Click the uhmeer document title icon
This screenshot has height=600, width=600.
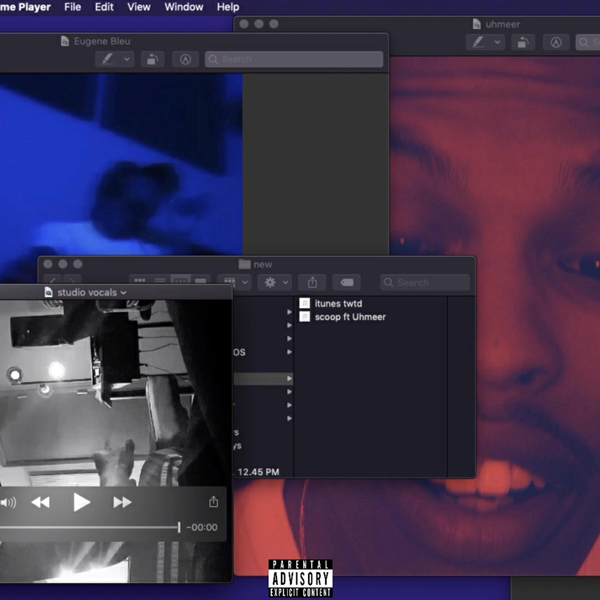pyautogui.click(x=477, y=24)
